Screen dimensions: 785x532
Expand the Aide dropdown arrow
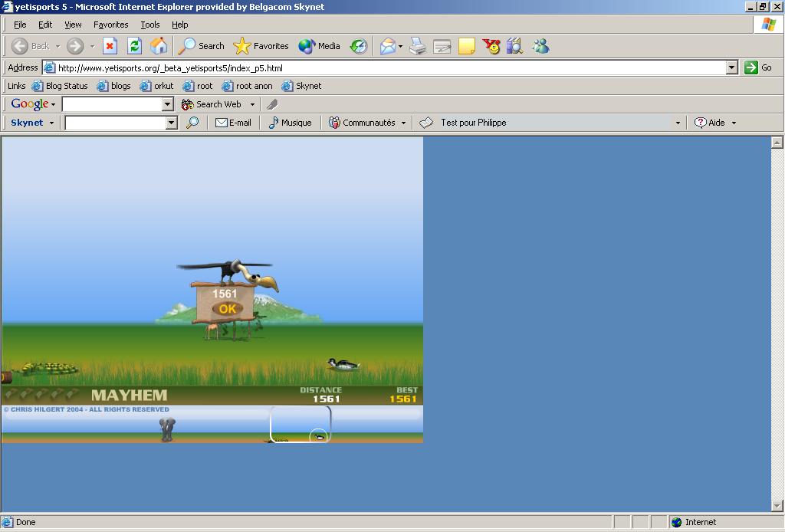[x=734, y=123]
